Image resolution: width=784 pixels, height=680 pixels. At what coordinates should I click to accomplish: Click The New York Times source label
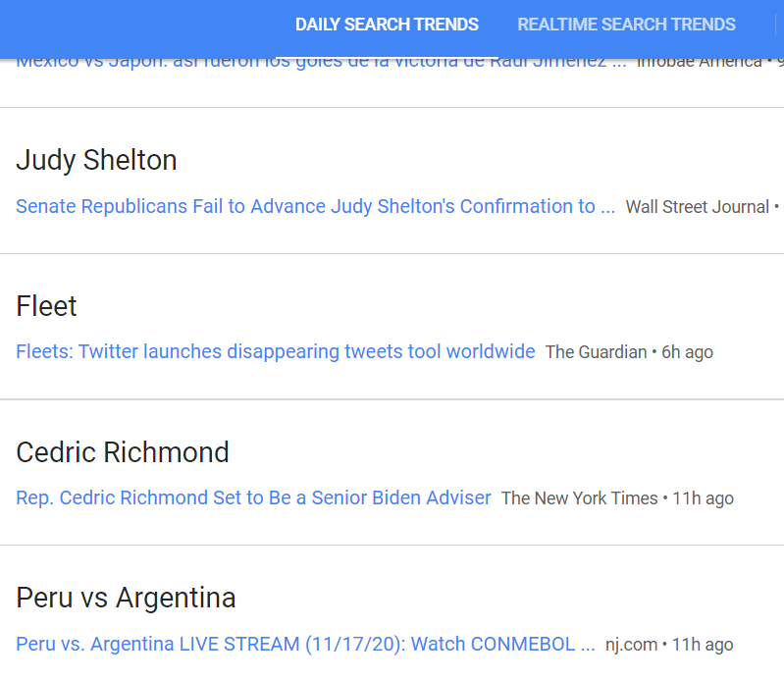579,498
